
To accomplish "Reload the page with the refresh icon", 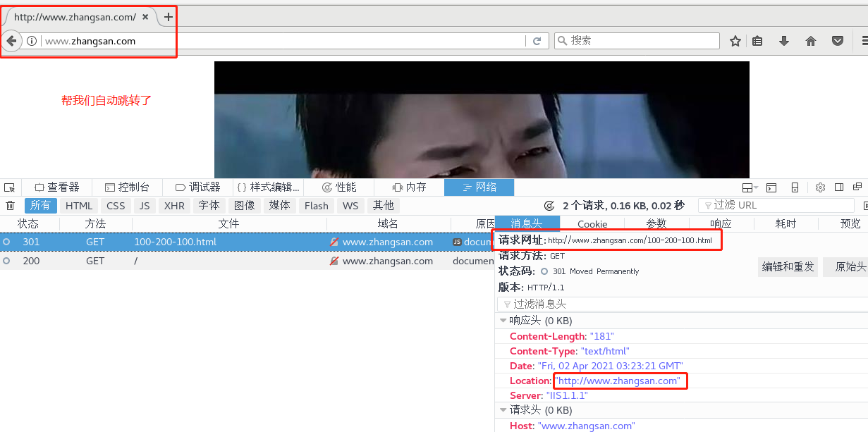I will pos(537,41).
